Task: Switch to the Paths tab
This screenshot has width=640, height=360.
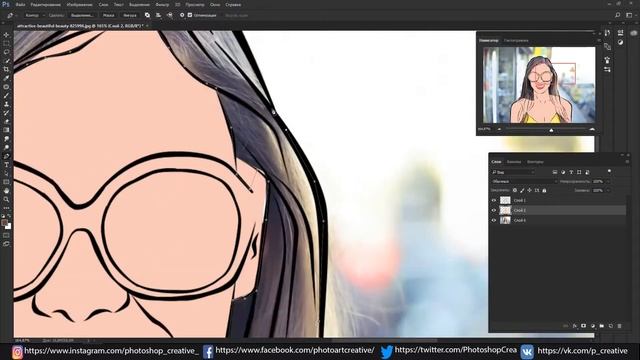Action: click(x=535, y=162)
